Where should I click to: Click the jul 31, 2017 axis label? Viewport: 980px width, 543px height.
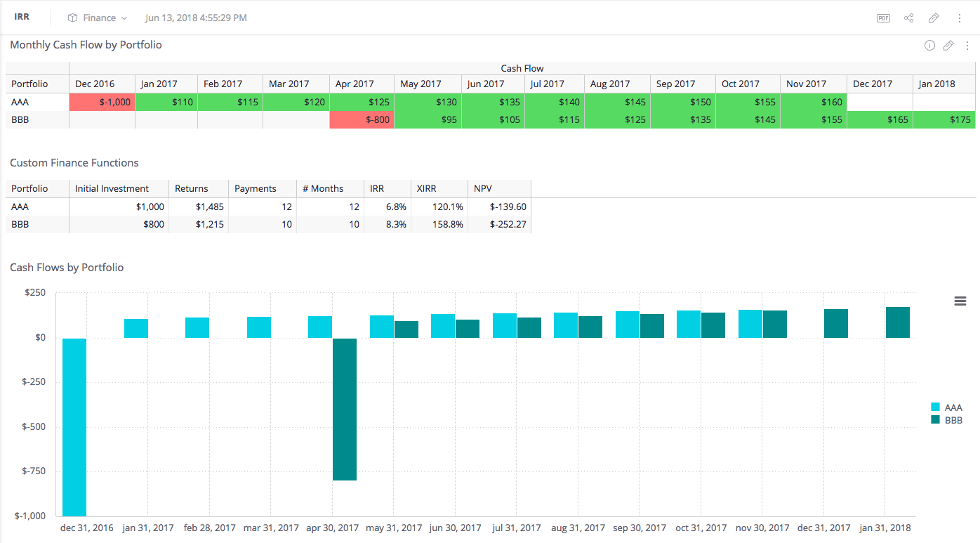(x=516, y=528)
